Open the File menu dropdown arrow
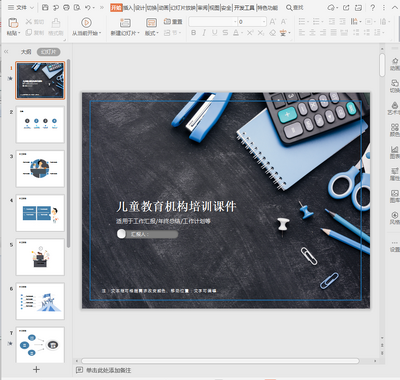Screen dimensions: 400x380 click(x=32, y=7)
